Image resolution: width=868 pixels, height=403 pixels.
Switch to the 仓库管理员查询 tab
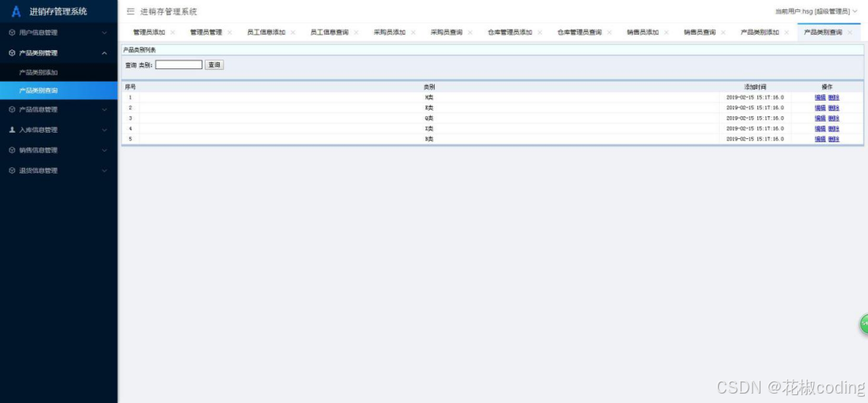pyautogui.click(x=580, y=32)
